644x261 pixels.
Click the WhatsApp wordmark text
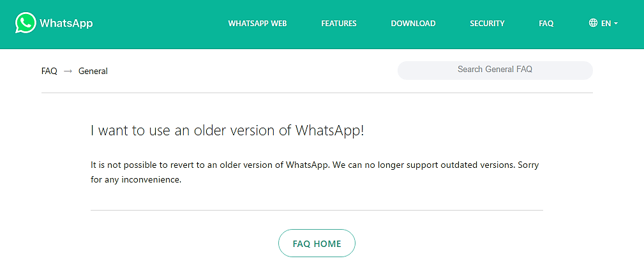[66, 24]
